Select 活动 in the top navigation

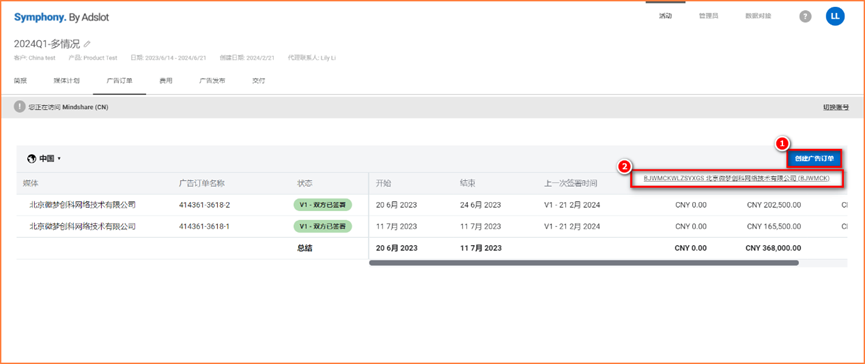[665, 16]
